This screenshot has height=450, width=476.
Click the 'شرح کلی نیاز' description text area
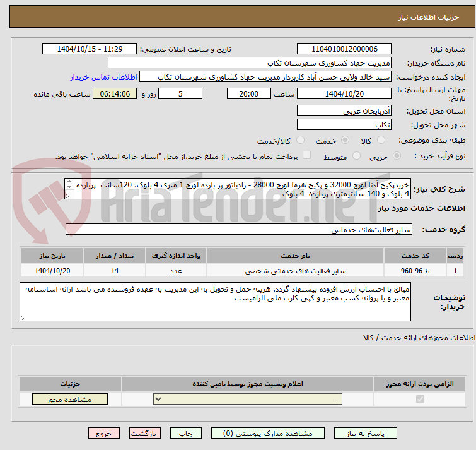(238, 189)
